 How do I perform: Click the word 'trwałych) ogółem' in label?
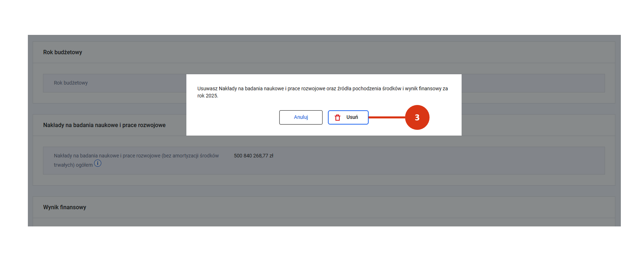pyautogui.click(x=73, y=165)
